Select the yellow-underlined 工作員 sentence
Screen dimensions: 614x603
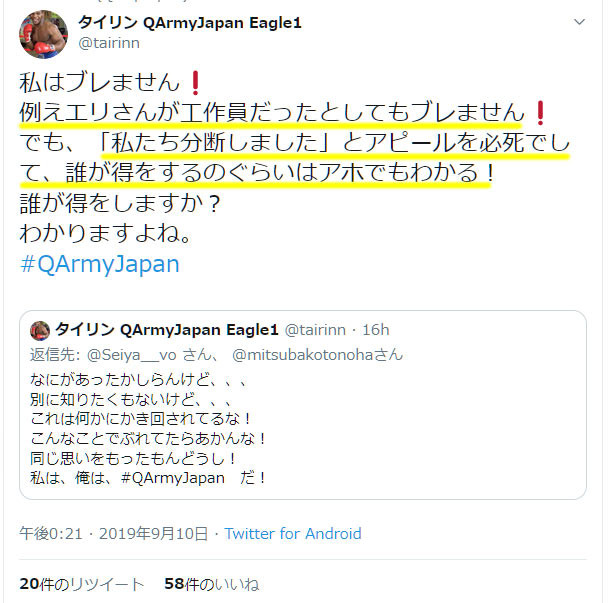[272, 112]
